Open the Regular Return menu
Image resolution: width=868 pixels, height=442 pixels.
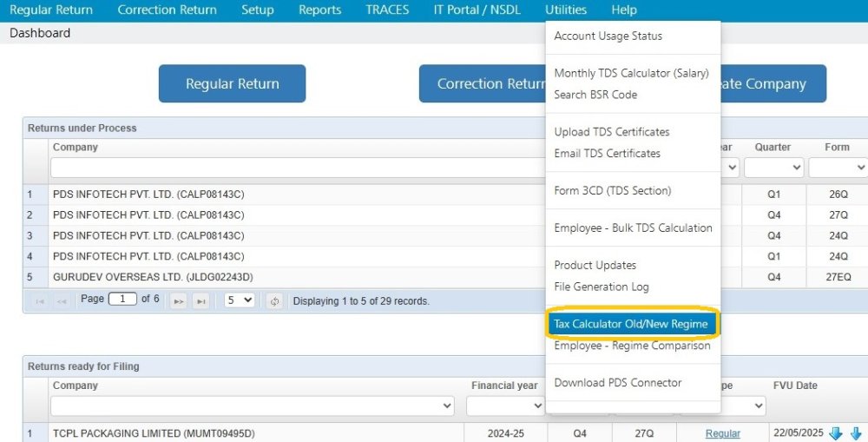(x=51, y=10)
